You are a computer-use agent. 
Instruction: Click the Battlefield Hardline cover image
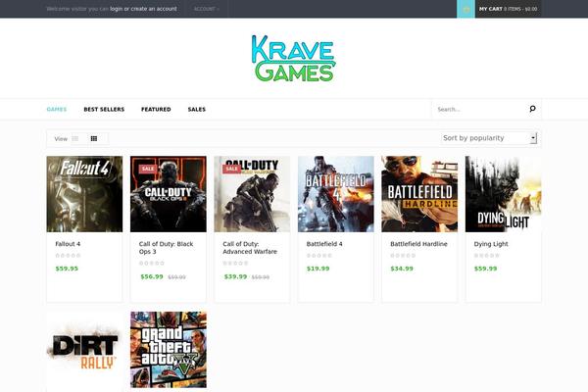419,194
